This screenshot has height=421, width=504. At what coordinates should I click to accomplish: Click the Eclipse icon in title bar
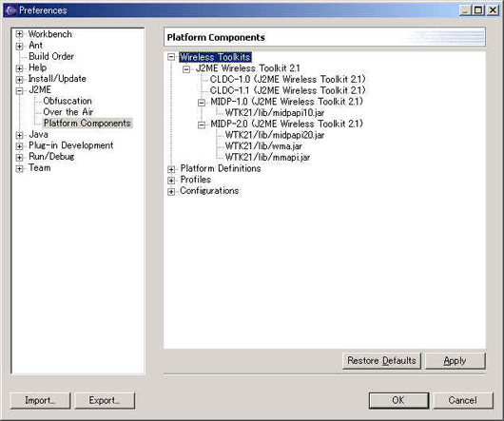pyautogui.click(x=10, y=10)
